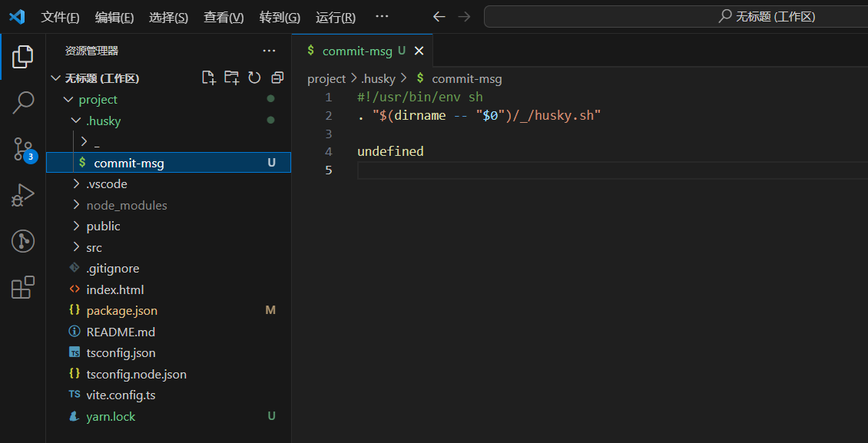Viewport: 868px width, 443px height.
Task: Open Source Control view with 3 changes
Action: (23, 149)
